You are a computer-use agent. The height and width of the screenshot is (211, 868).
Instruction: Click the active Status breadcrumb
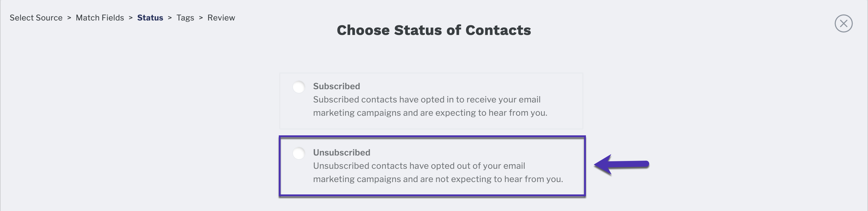pyautogui.click(x=150, y=17)
